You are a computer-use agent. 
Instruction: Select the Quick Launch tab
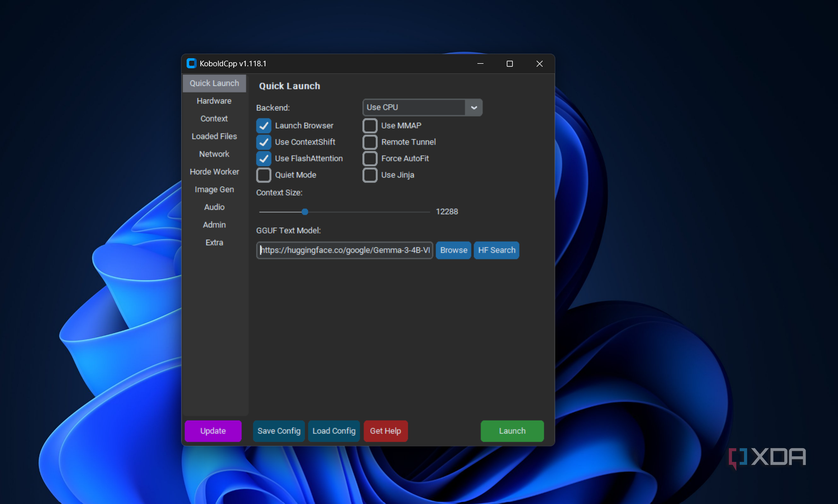tap(214, 83)
